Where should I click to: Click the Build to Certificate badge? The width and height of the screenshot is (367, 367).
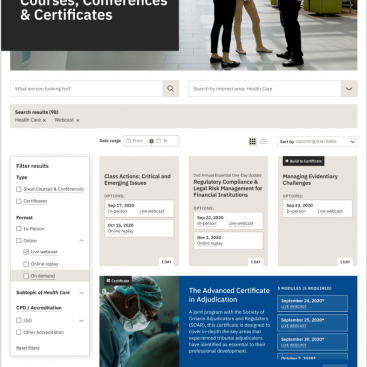click(x=304, y=161)
